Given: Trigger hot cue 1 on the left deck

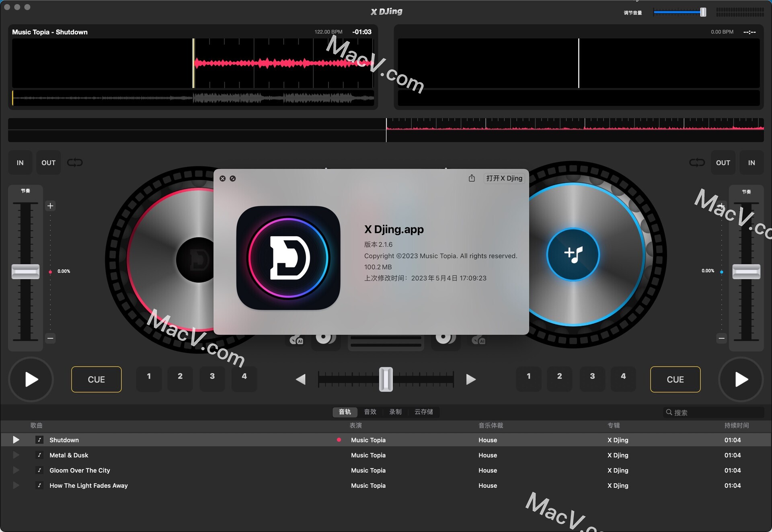Looking at the screenshot, I should coord(149,379).
